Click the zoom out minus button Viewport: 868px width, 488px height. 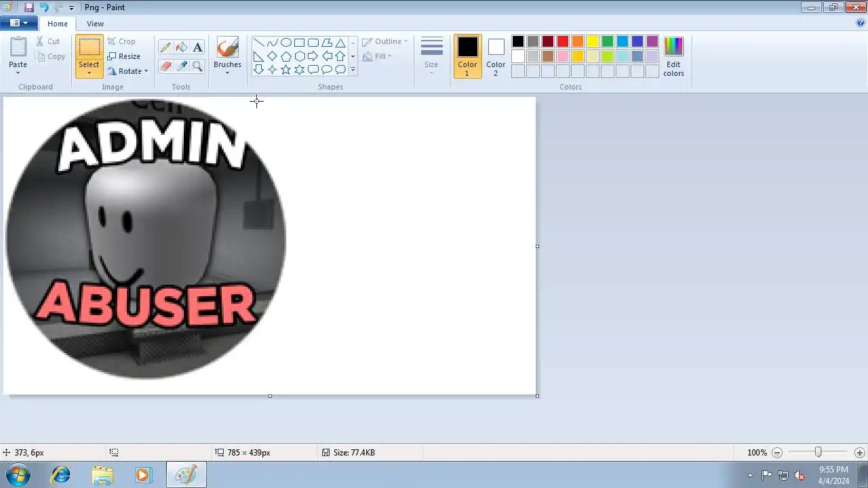pyautogui.click(x=777, y=453)
